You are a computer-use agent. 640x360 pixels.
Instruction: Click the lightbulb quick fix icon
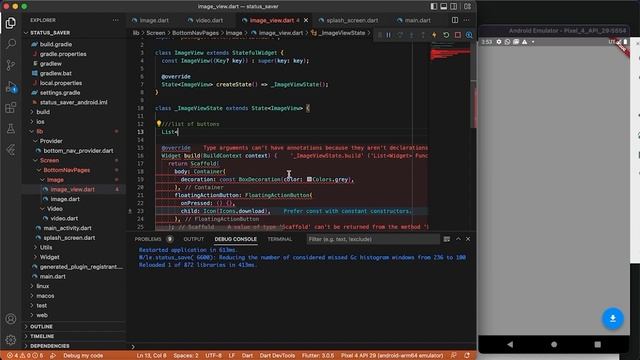159,123
